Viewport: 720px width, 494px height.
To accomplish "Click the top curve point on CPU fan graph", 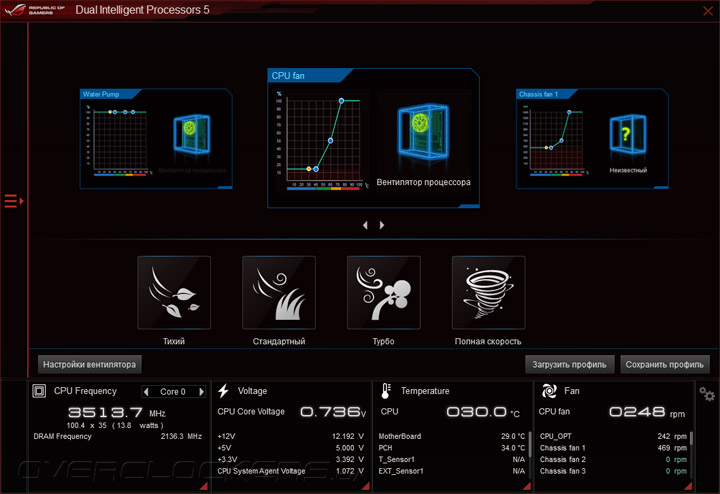I will click(341, 101).
